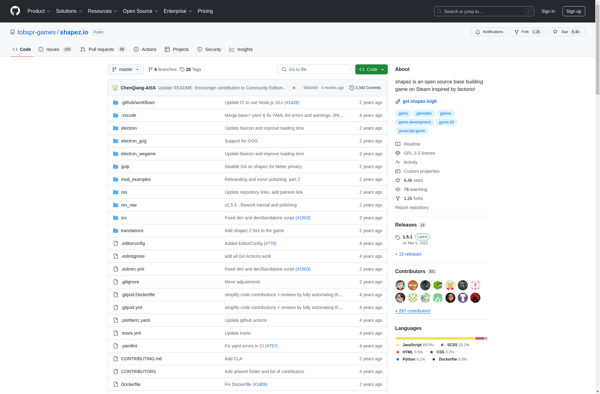The height and width of the screenshot is (394, 600).
Task: View the 6 Branches link
Action: [x=162, y=69]
